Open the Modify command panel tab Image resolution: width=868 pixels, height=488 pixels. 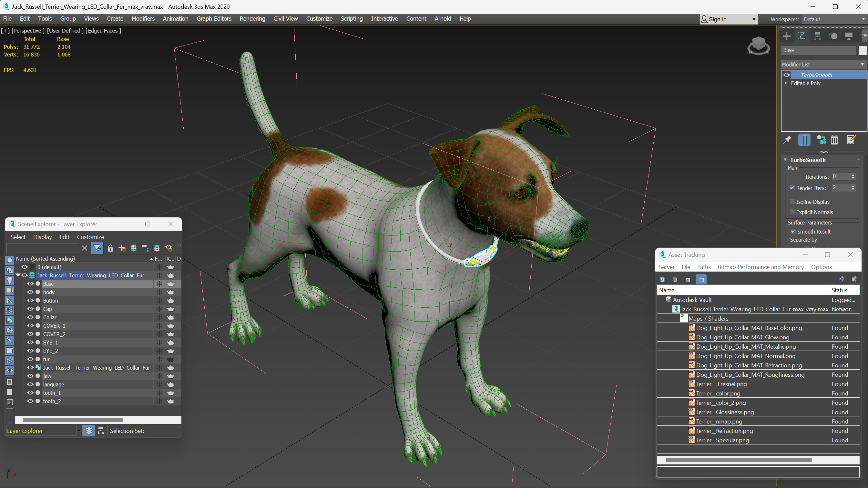pyautogui.click(x=802, y=36)
